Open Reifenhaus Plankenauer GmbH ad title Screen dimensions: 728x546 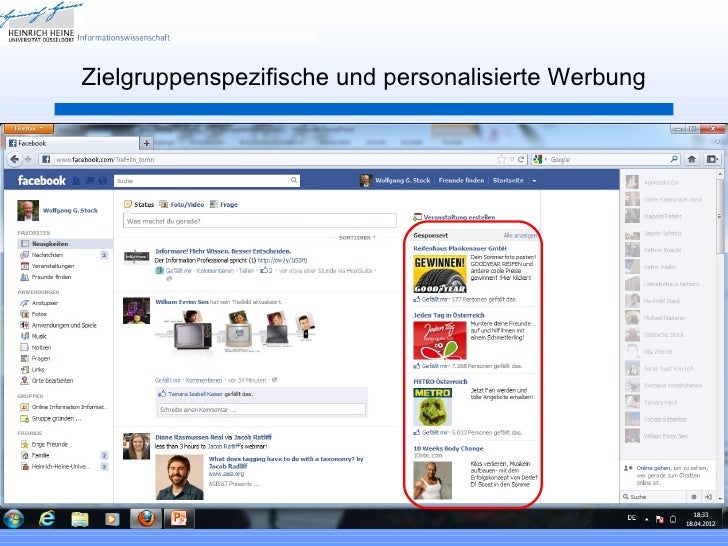tap(460, 248)
